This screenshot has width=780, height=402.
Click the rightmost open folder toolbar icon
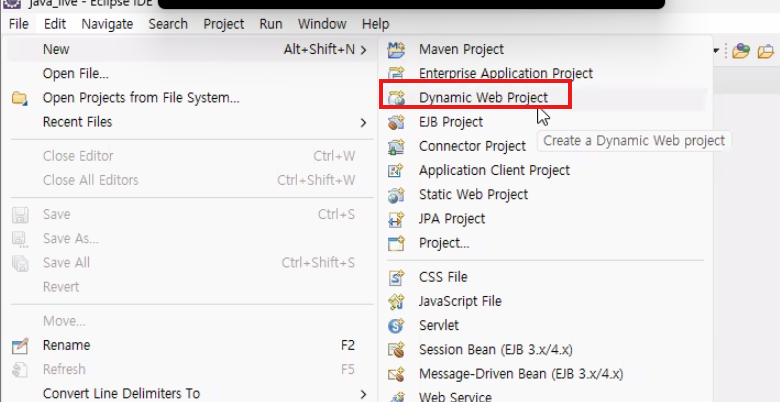(x=766, y=51)
